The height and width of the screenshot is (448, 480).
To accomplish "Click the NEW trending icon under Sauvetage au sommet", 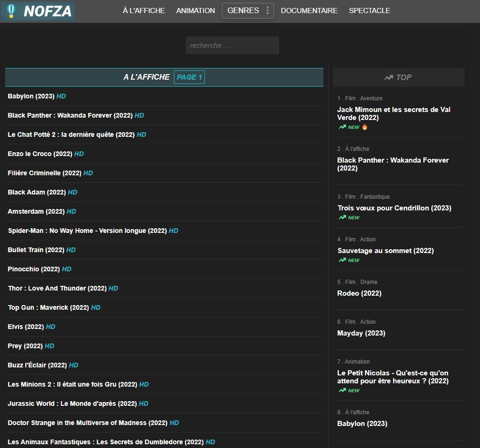I will (x=343, y=260).
